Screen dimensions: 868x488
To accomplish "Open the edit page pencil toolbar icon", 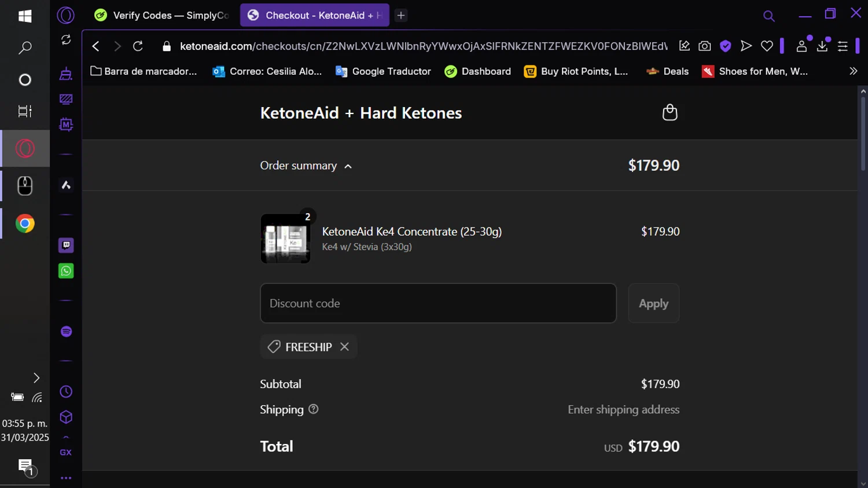I will click(x=684, y=46).
